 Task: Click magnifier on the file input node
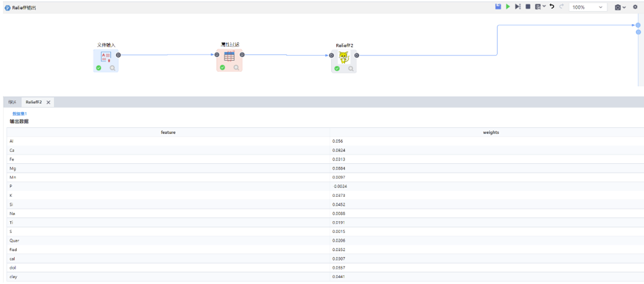coord(113,68)
